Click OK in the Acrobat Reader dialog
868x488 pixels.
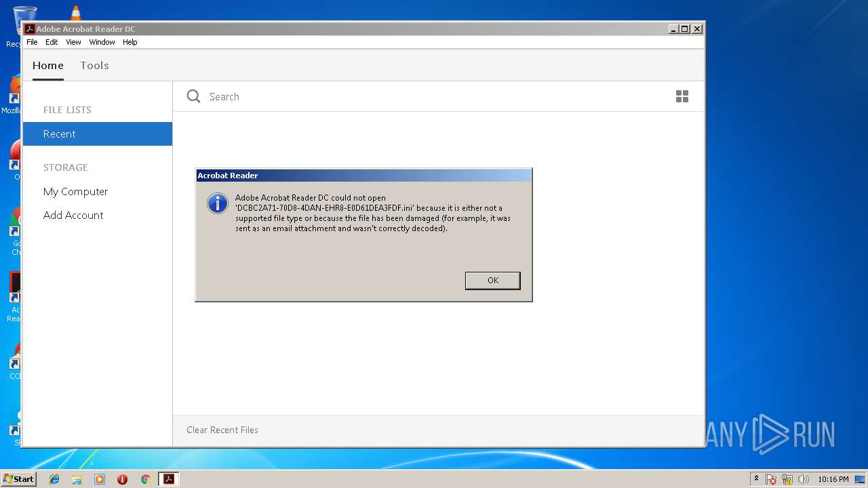[492, 281]
